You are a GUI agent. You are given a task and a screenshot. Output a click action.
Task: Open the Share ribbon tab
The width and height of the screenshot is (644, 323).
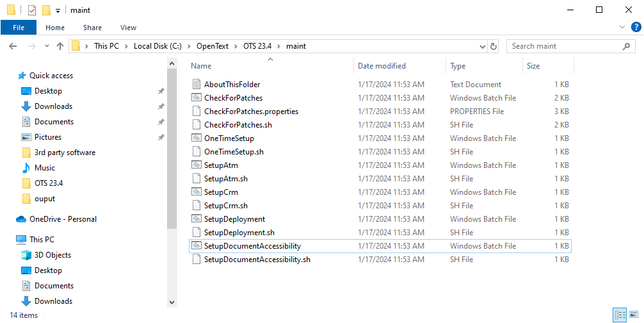tap(92, 28)
